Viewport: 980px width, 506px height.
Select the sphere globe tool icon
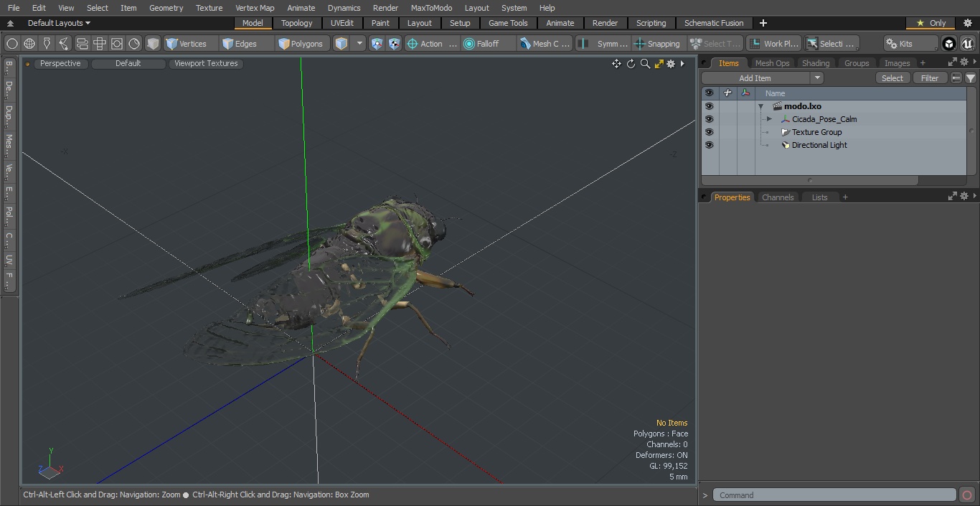click(29, 44)
